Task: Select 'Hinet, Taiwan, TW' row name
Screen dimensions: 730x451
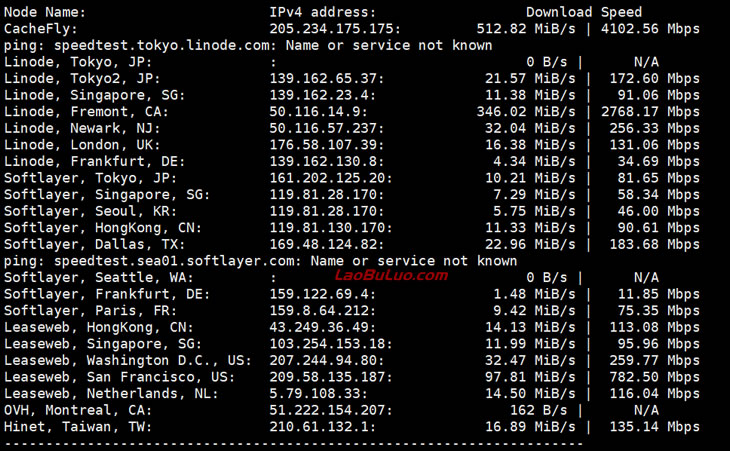Action: tap(78, 427)
